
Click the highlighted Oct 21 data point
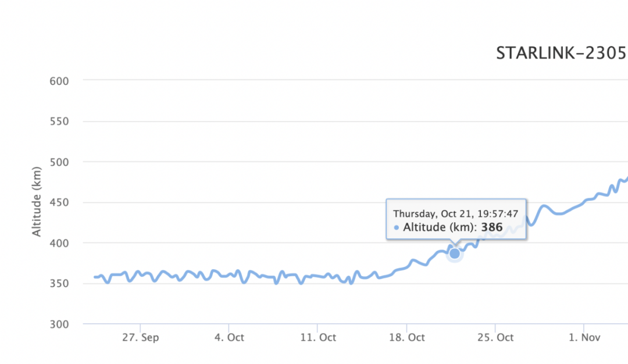[x=455, y=254]
